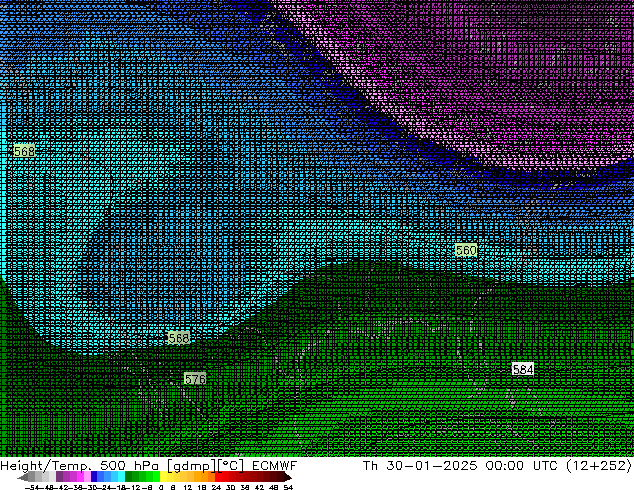
Task: Click the 54 value on the scale
Action: [x=289, y=487]
